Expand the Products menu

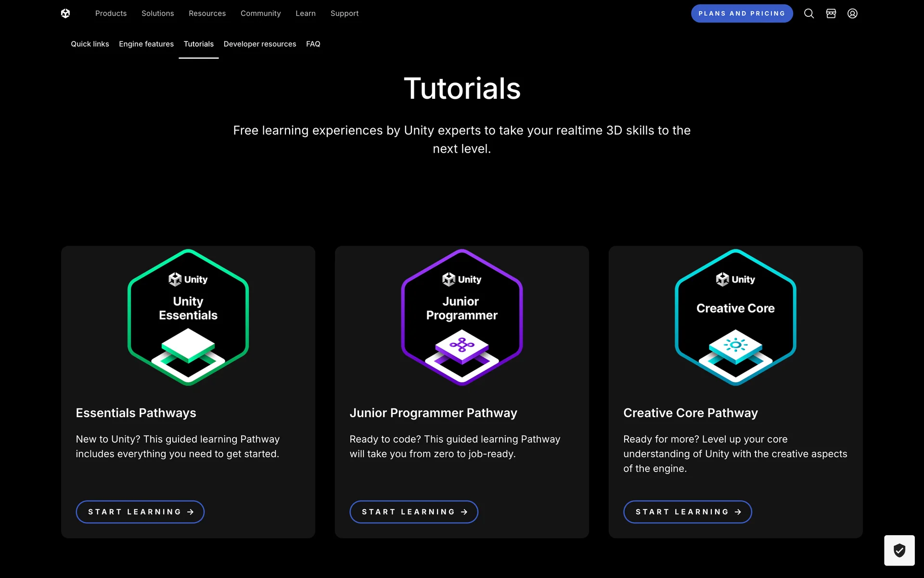111,13
